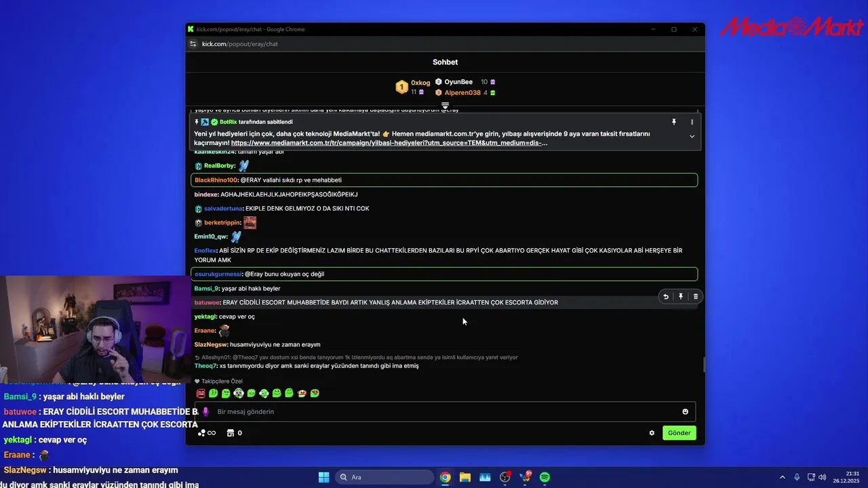Open Spotify from the taskbar
This screenshot has width=868, height=488.
545,477
